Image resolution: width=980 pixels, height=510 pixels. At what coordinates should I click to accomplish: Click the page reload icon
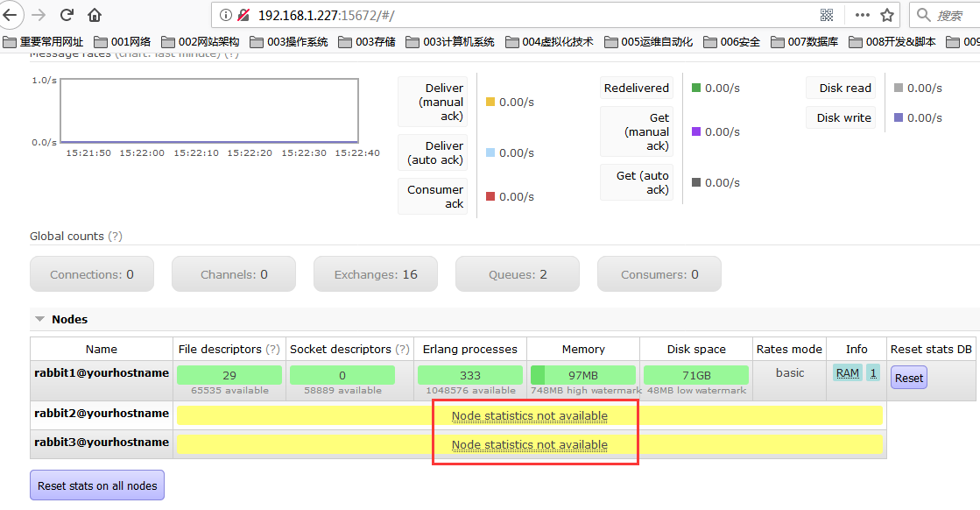(x=66, y=15)
